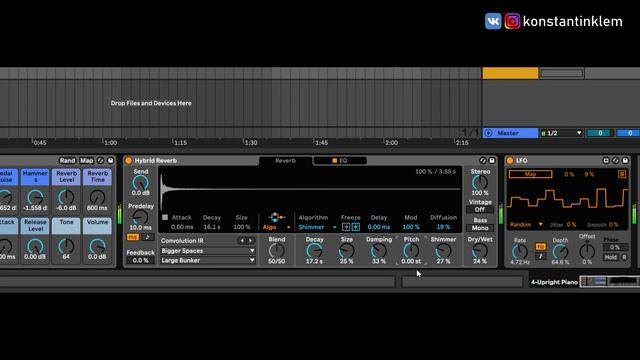Toggle the Vintage Off selector

[x=480, y=210]
